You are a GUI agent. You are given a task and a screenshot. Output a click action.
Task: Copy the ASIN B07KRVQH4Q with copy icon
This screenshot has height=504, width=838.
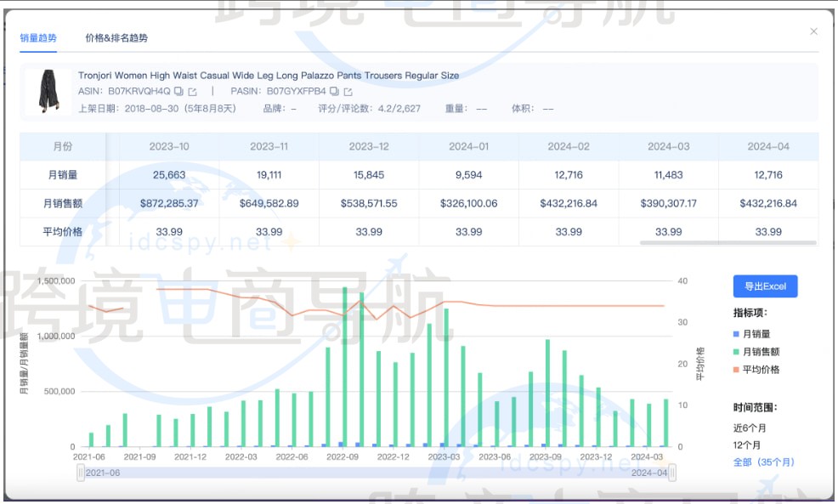[x=179, y=91]
